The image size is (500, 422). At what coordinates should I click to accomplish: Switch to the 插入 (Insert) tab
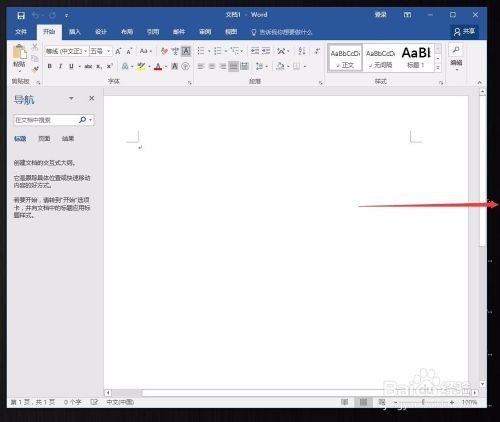pos(75,32)
